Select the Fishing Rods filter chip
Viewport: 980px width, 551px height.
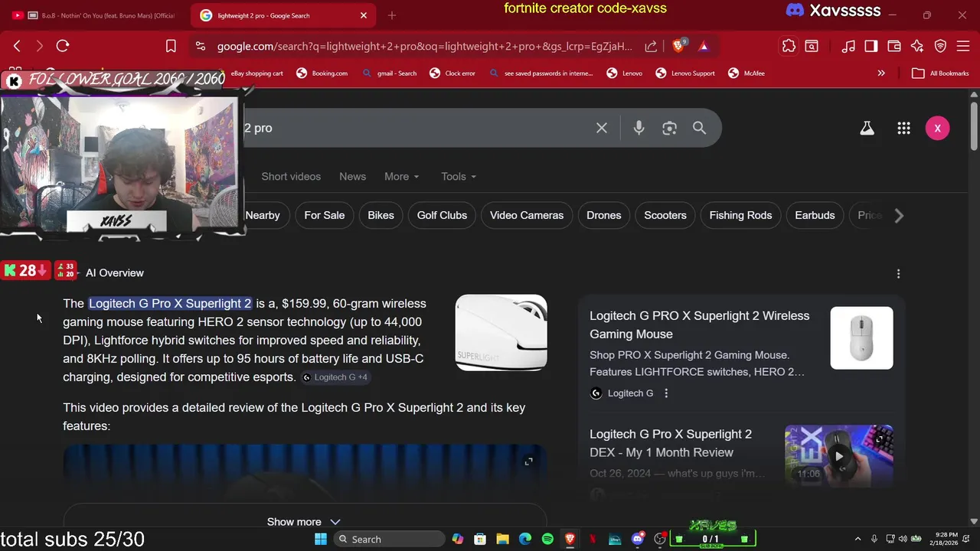tap(740, 215)
